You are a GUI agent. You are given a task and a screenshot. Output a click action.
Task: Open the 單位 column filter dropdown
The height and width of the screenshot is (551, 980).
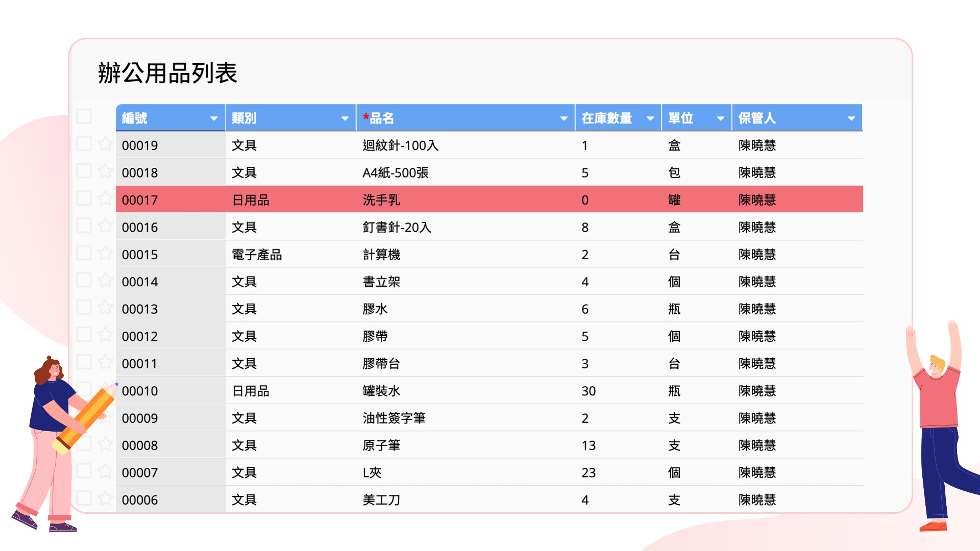tap(721, 118)
